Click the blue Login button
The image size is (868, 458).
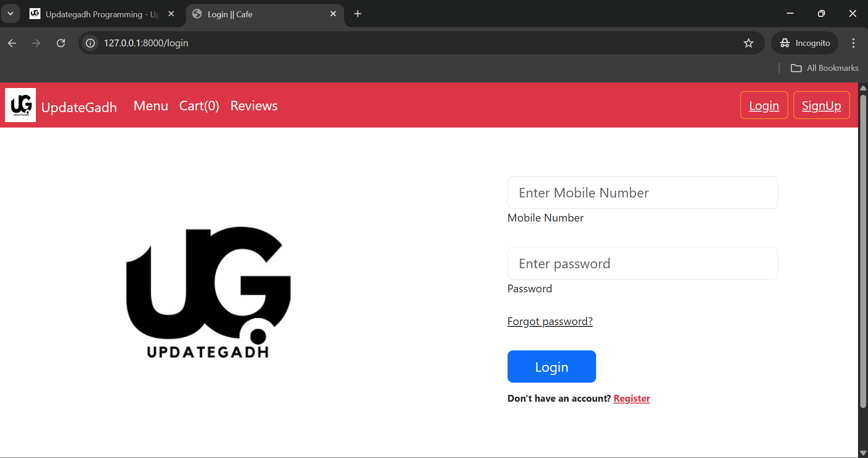pos(551,366)
